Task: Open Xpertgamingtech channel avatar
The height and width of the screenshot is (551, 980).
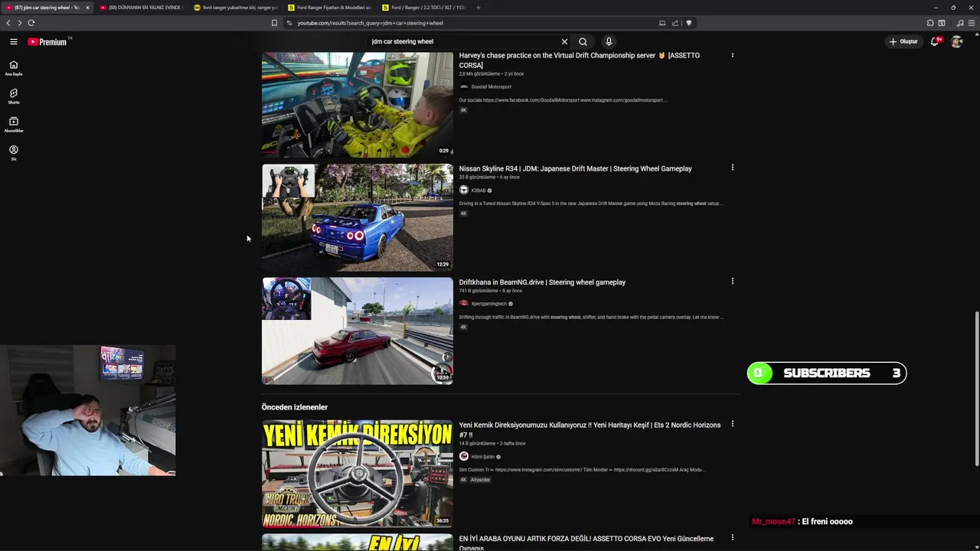Action: pos(463,304)
